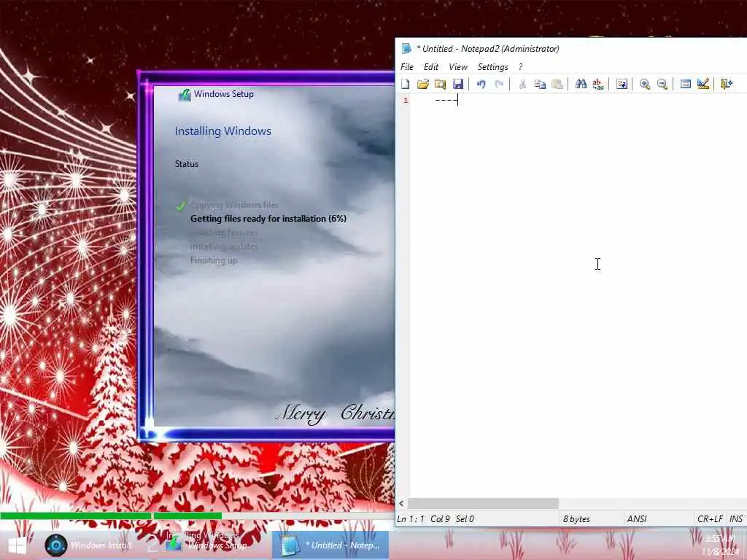
Task: Click the Redo arrow icon
Action: [x=499, y=85]
